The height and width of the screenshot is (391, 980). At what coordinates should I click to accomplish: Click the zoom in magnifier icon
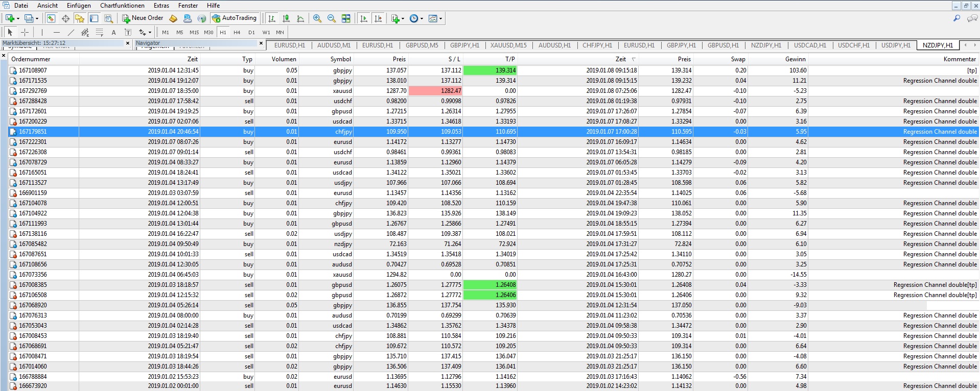(x=317, y=18)
